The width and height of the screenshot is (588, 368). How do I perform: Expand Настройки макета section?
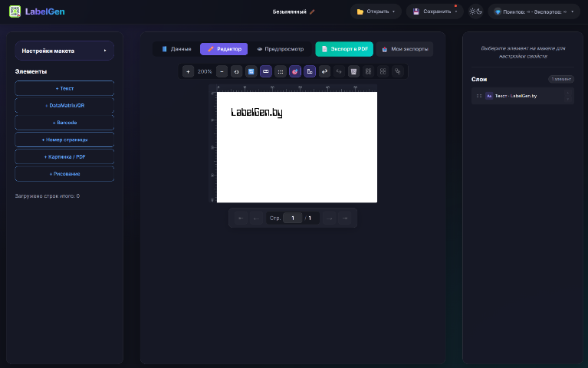[x=64, y=51]
